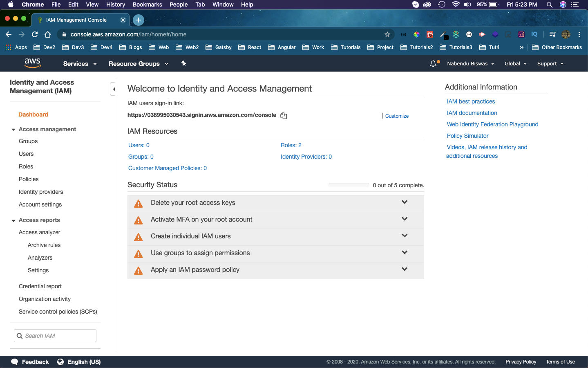Open Identity Providers: 0 link

(x=306, y=157)
